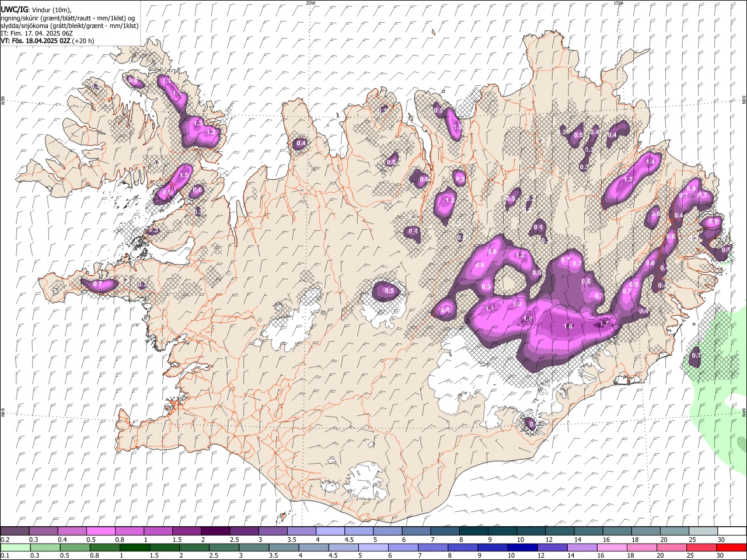The width and height of the screenshot is (747, 560).
Task: Select the dark teal 8 snow legend swatch
Action: (x=473, y=531)
